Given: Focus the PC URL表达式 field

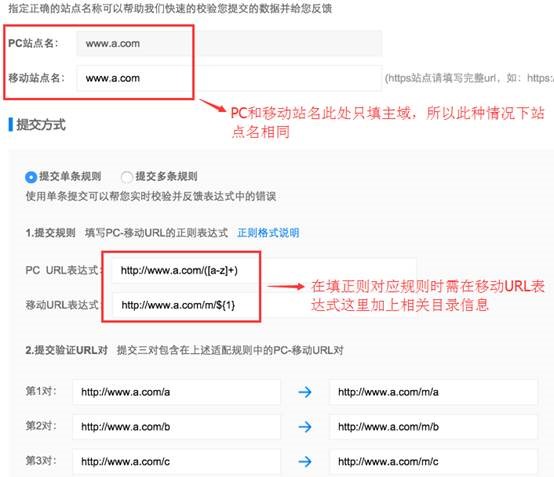Looking at the screenshot, I should [264, 270].
